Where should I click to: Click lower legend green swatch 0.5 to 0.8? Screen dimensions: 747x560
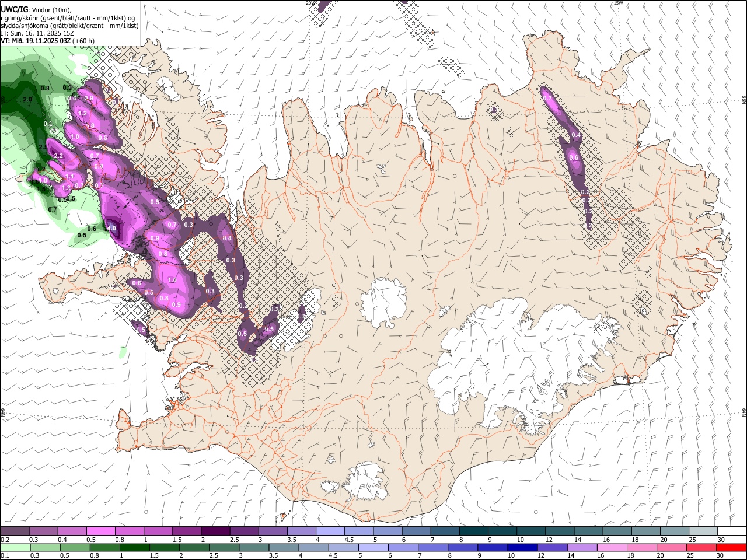tap(75, 547)
